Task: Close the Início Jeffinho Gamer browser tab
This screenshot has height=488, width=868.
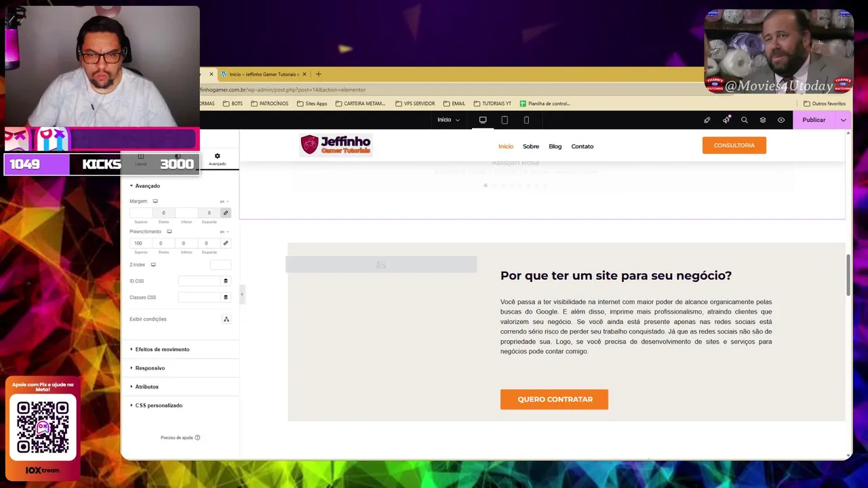Action: click(304, 74)
